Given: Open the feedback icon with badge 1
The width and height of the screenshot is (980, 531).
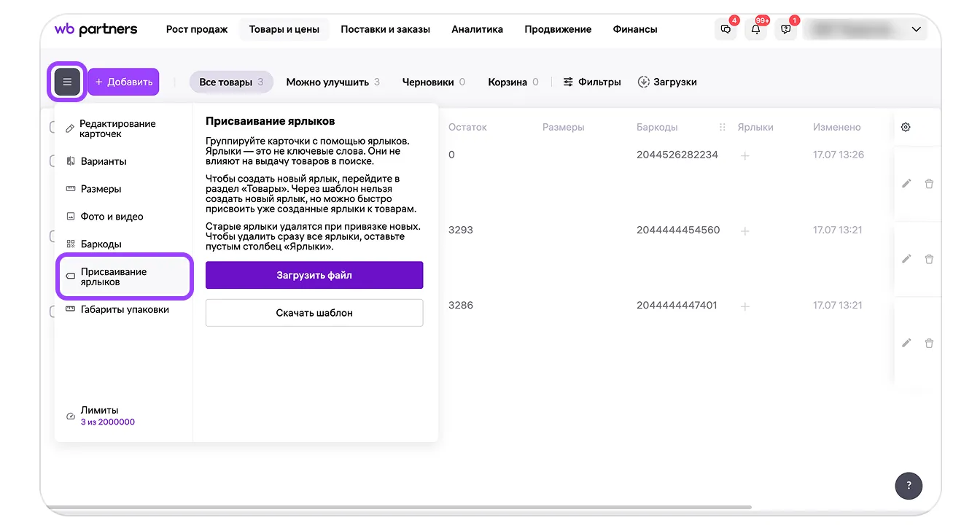Looking at the screenshot, I should pos(786,30).
